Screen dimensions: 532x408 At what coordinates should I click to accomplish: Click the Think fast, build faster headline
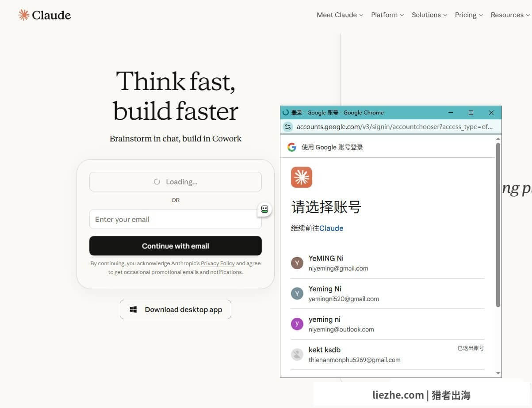(x=176, y=96)
